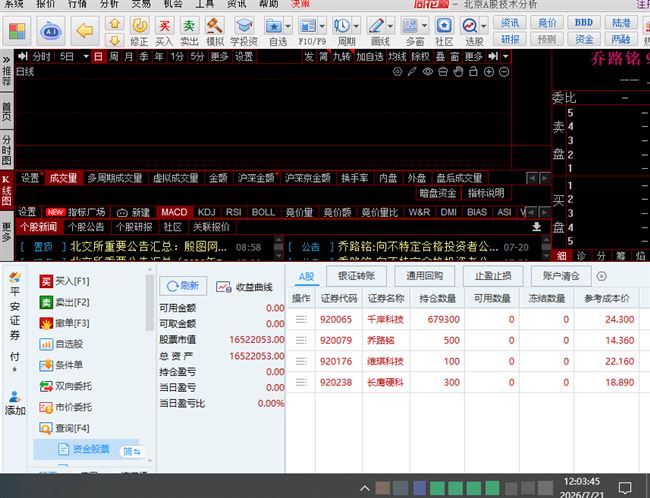This screenshot has width=650, height=498.
Task: Click the colorful four-square home icon
Action: (x=17, y=31)
